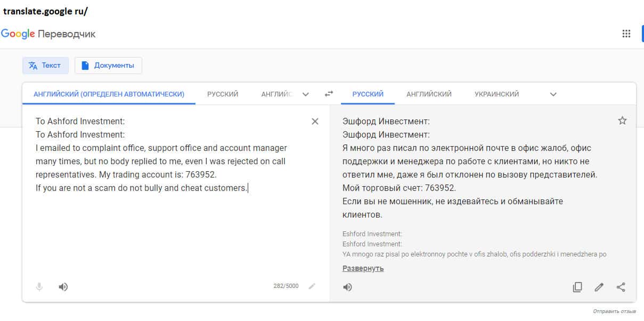
Task: Open the Документы translation mode
Action: (108, 66)
